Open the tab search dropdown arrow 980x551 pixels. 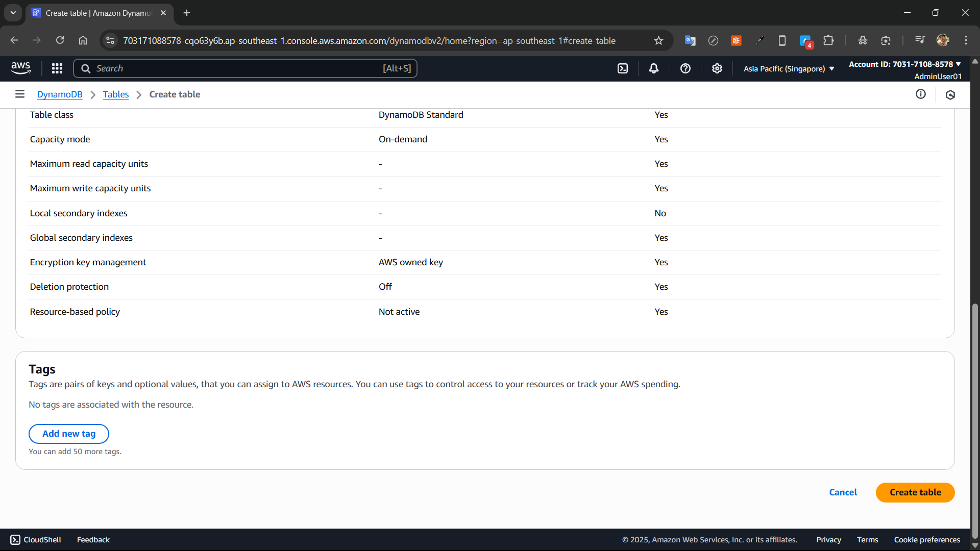tap(13, 13)
